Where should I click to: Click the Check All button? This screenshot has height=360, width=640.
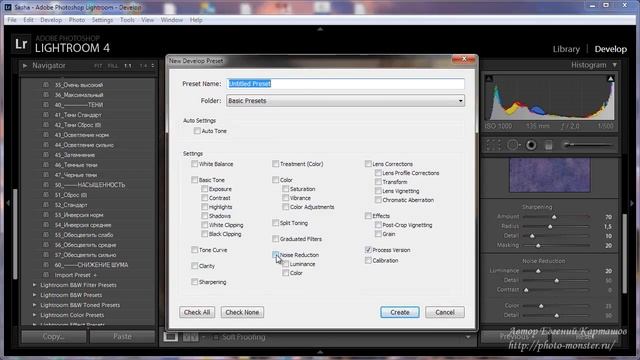(197, 312)
